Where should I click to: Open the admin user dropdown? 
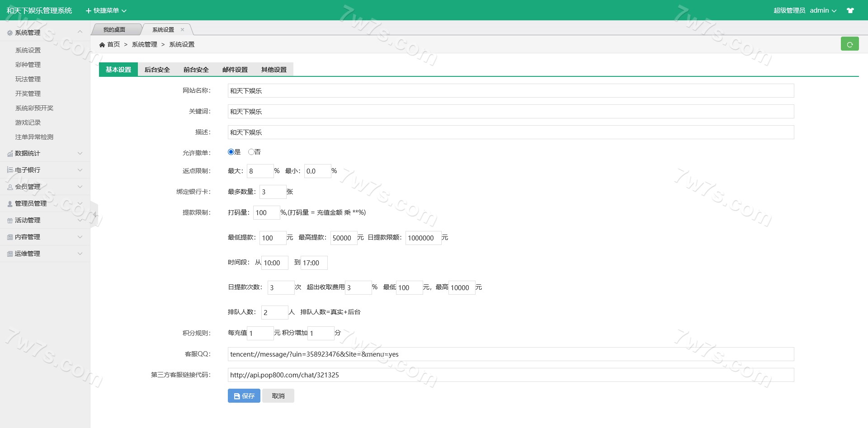click(823, 10)
